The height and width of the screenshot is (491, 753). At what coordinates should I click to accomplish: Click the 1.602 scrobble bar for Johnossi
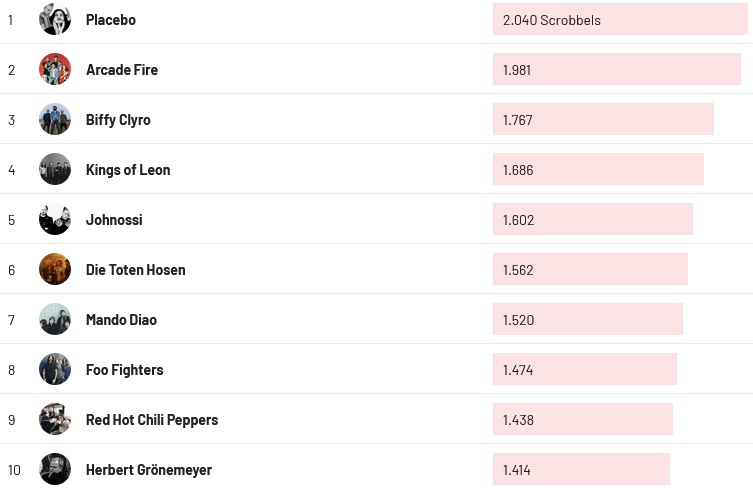(x=592, y=220)
